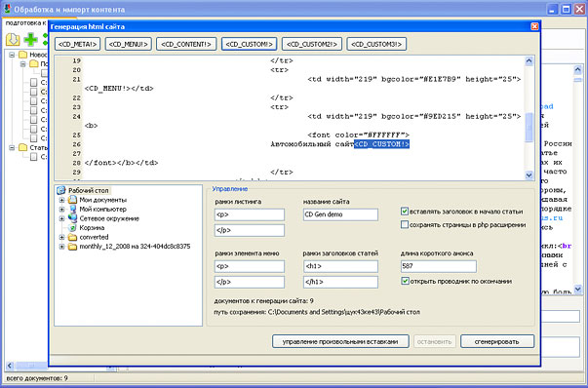
Task: Click the </h1> heading frame field
Action: pos(340,282)
